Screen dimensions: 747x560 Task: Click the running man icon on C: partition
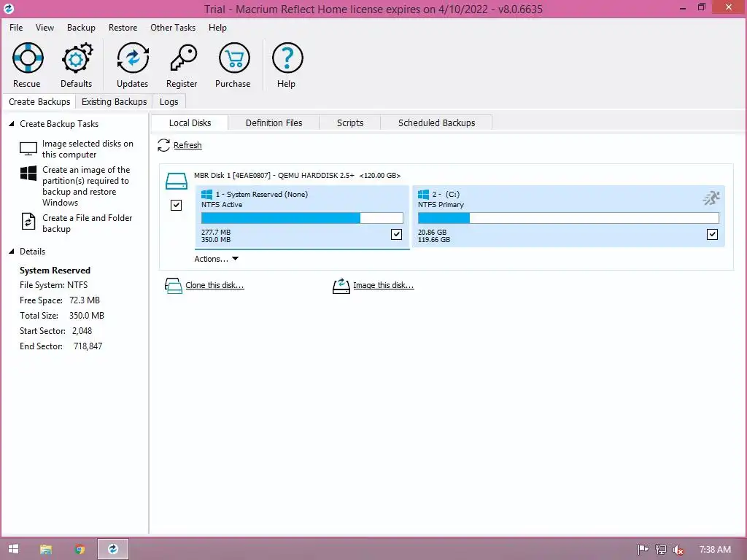coord(711,198)
